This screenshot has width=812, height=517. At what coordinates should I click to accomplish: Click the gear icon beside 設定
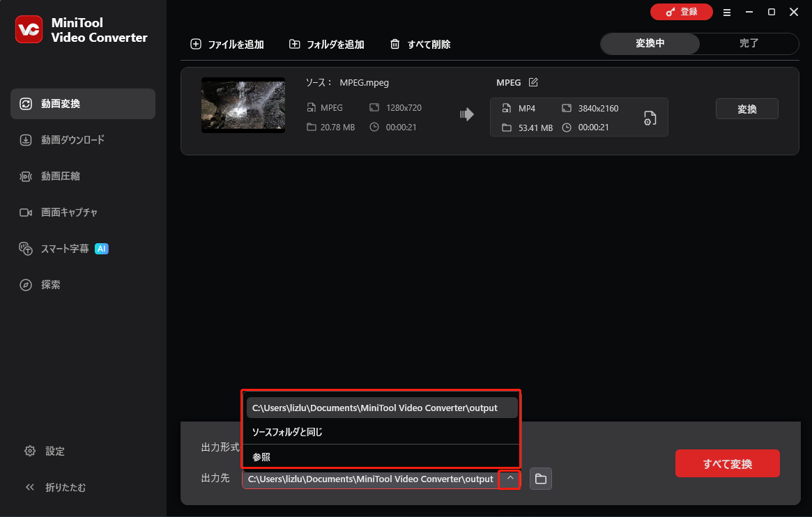[30, 451]
